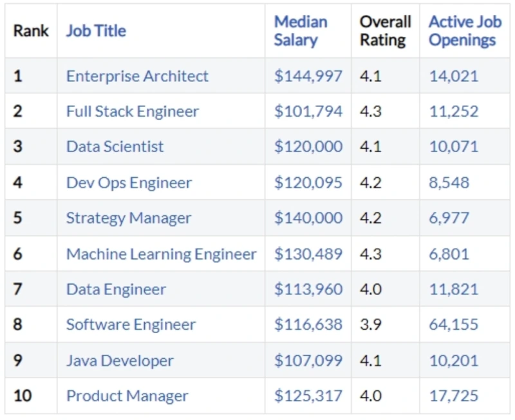Click the Strategy Manager job title
The width and height of the screenshot is (515, 420).
[x=129, y=218]
